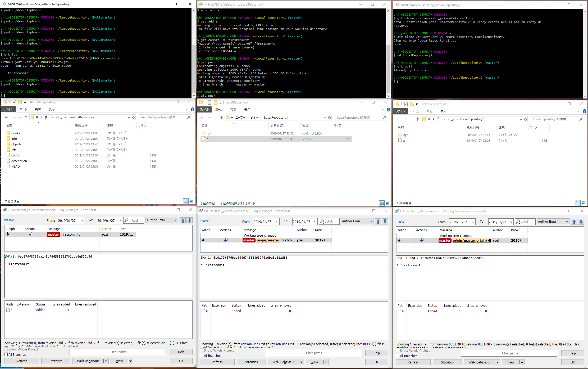Switch to large icons view in RemoteRepository explorer

(x=192, y=201)
